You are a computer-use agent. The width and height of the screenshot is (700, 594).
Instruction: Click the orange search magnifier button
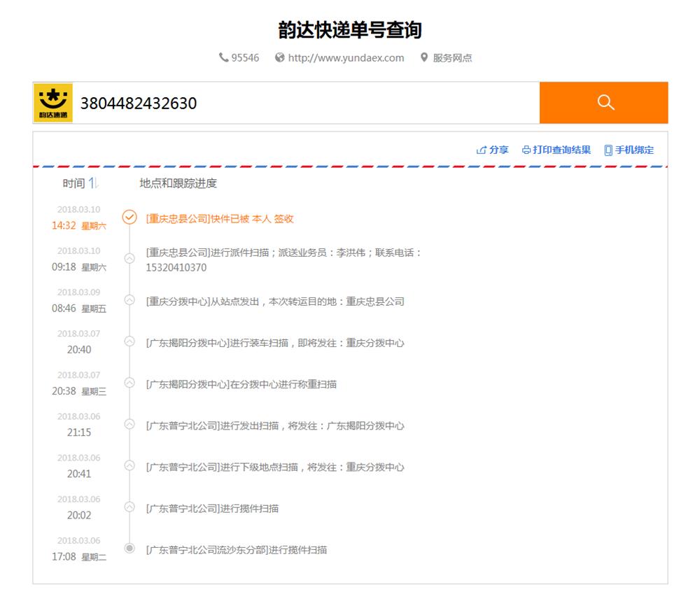[x=603, y=103]
